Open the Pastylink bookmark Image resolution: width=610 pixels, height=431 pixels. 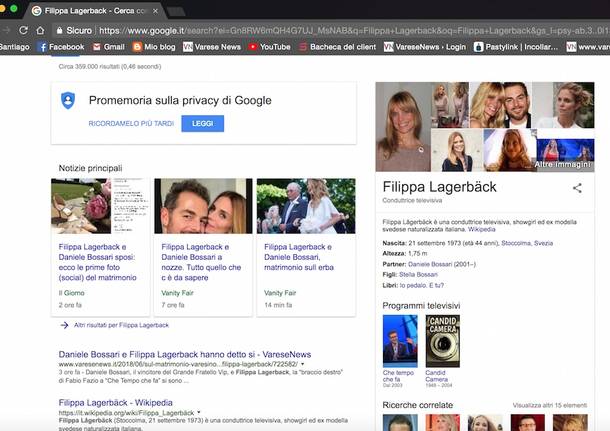coord(516,47)
